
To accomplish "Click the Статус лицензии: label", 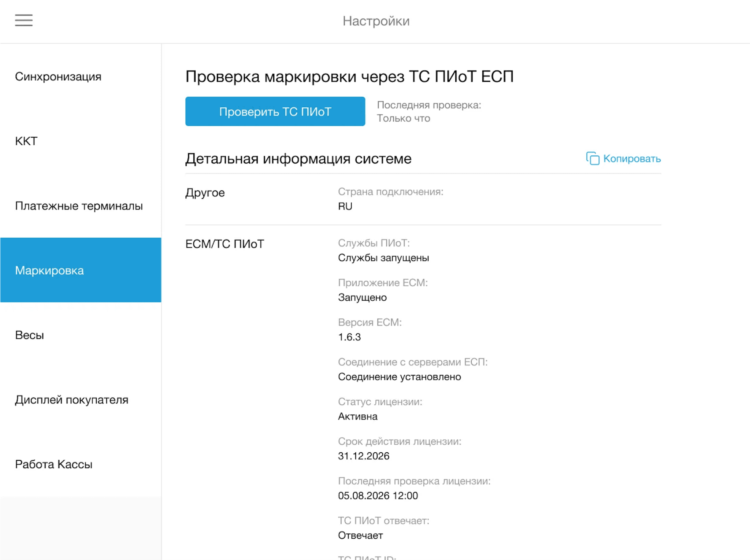I will (380, 402).
